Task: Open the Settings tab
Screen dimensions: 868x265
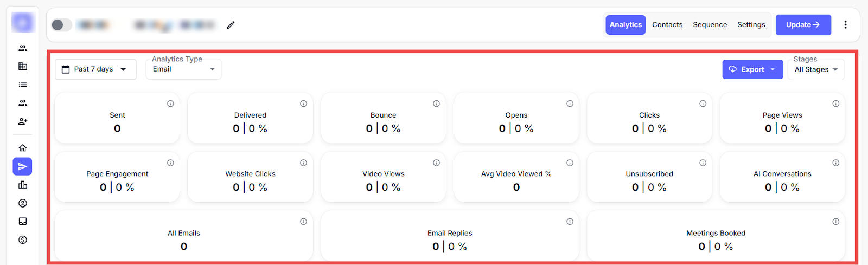Action: pyautogui.click(x=751, y=25)
